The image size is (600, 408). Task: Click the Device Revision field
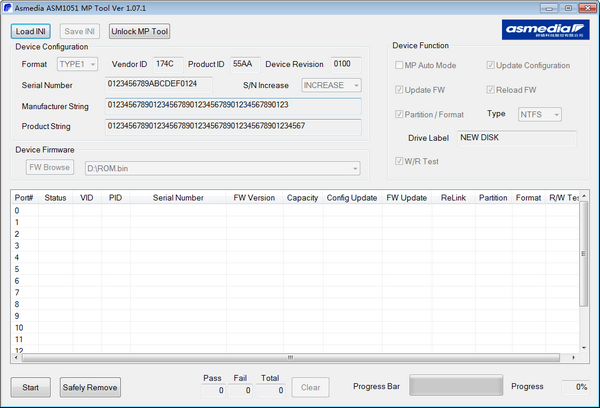coord(346,64)
